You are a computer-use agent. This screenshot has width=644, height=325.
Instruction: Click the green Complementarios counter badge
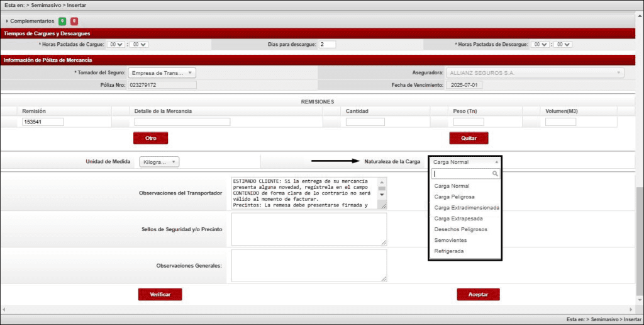click(62, 21)
